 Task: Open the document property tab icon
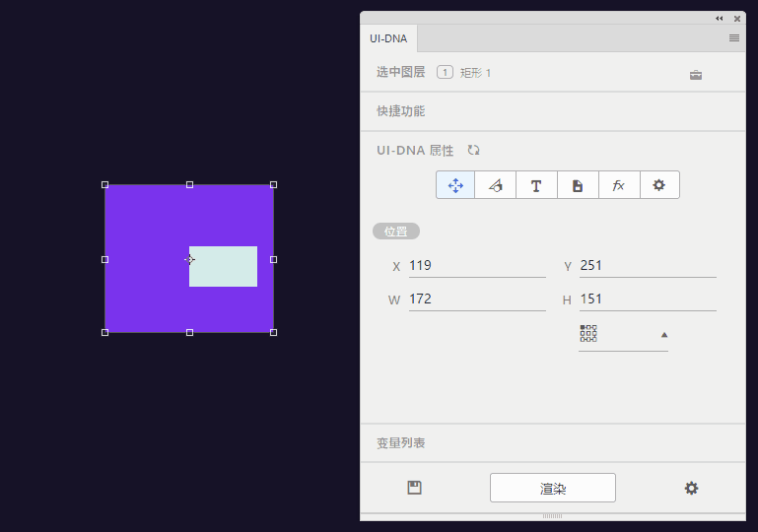coord(578,185)
